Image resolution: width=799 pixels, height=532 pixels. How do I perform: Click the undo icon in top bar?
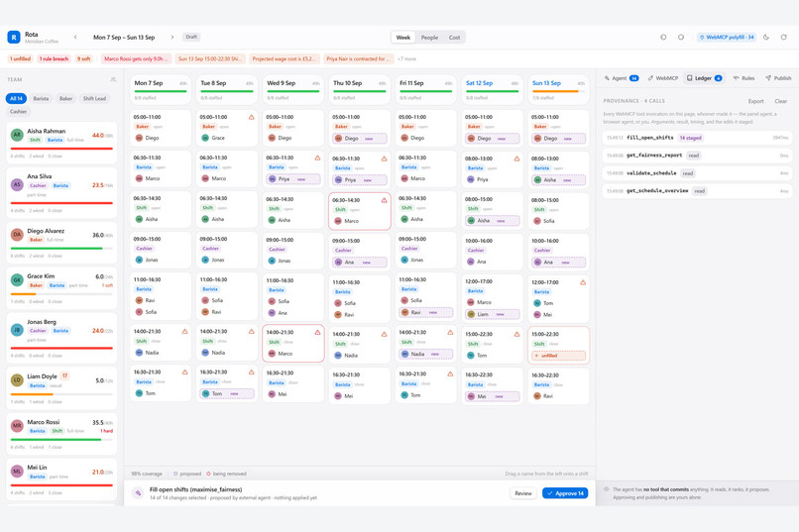pyautogui.click(x=663, y=38)
